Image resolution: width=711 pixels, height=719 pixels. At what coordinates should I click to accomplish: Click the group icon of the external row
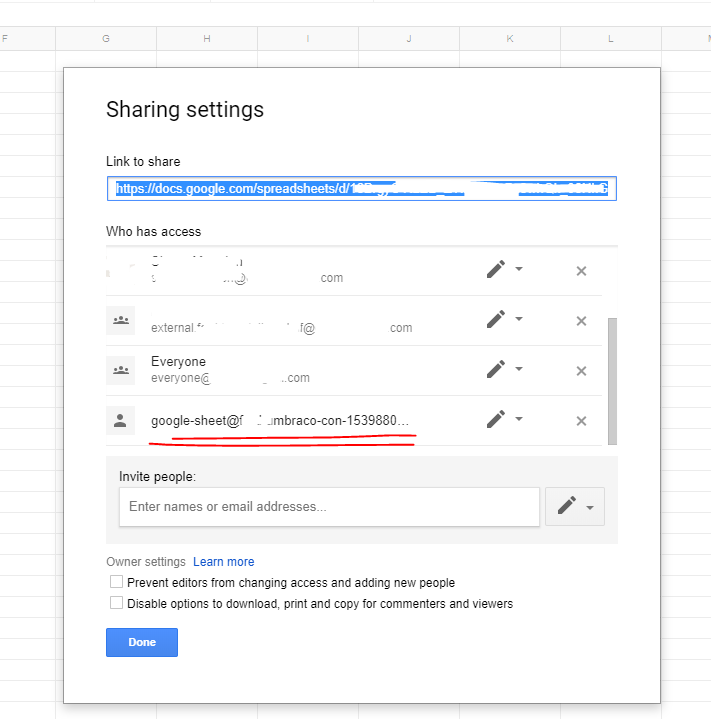coord(121,321)
